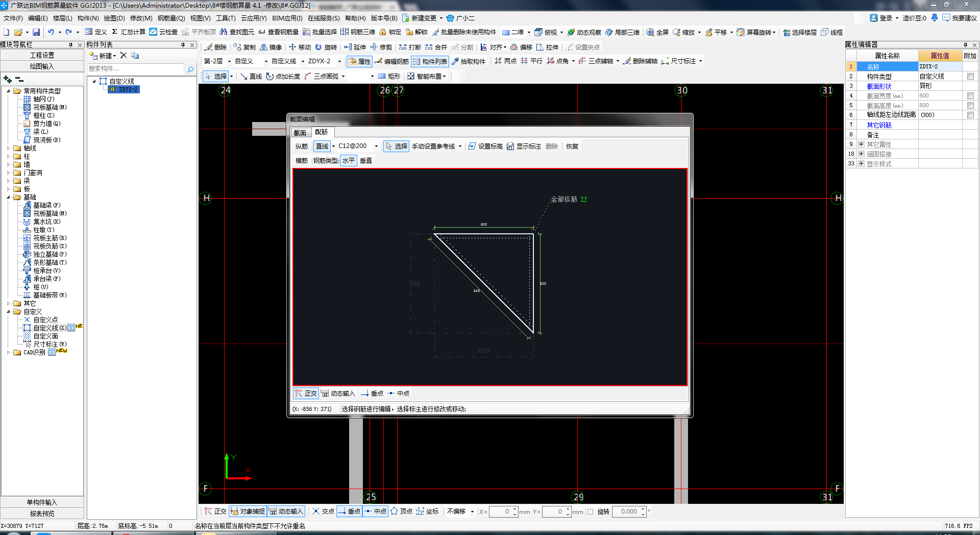Click 拾取构件 pick component tool

pyautogui.click(x=469, y=61)
